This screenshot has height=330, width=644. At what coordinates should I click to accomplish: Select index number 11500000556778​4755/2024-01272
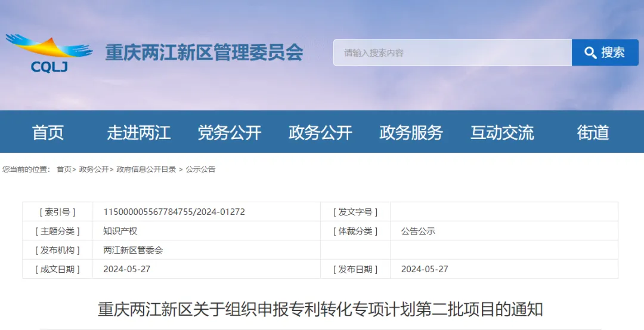(x=174, y=212)
